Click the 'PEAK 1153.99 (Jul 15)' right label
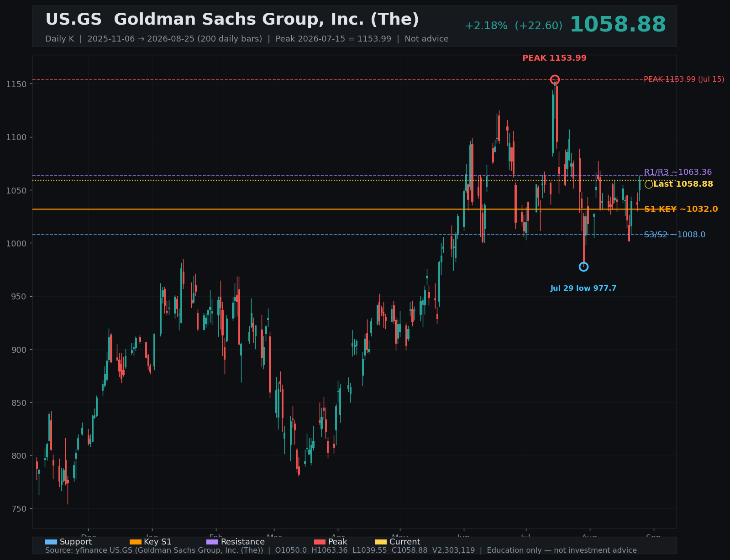The image size is (730, 560). (x=684, y=79)
